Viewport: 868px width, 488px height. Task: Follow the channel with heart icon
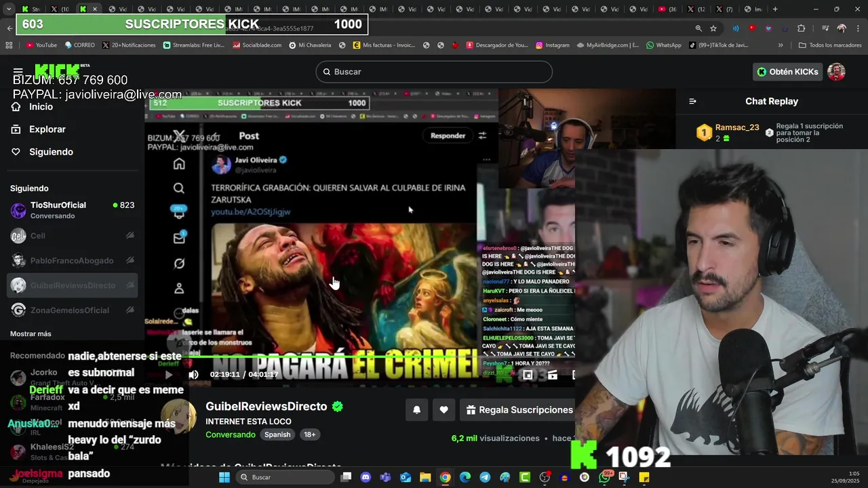[443, 409]
